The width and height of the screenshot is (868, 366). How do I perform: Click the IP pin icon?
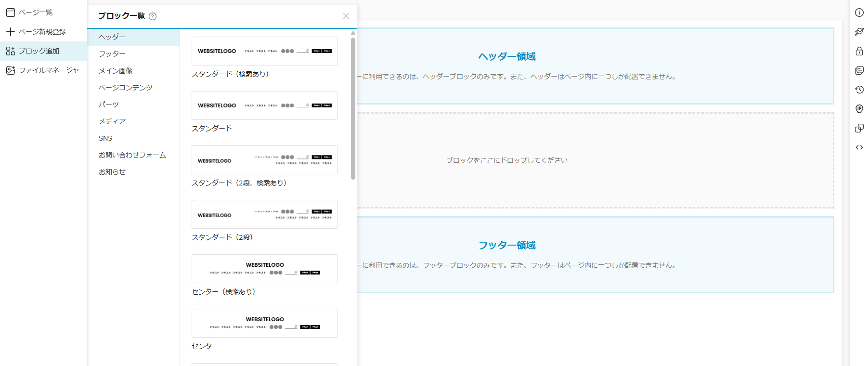click(x=859, y=109)
